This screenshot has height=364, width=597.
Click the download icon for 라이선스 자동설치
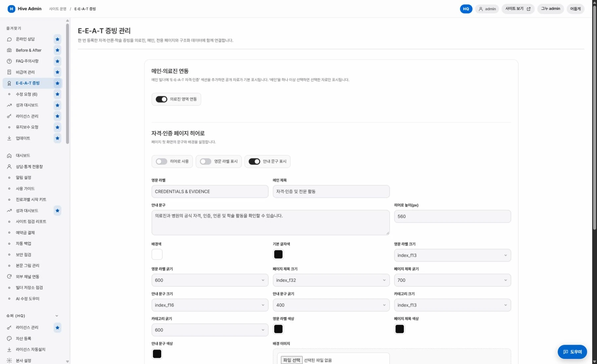[9, 349]
